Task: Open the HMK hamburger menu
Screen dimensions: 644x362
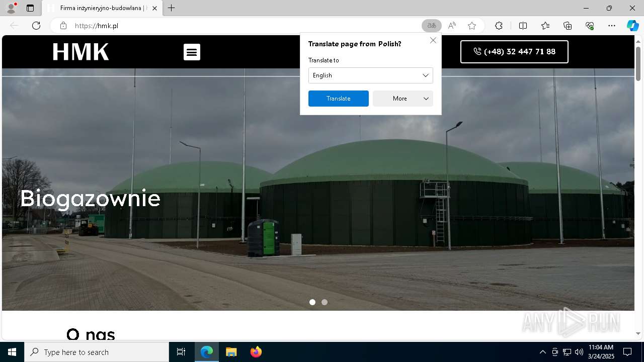Action: click(x=192, y=52)
